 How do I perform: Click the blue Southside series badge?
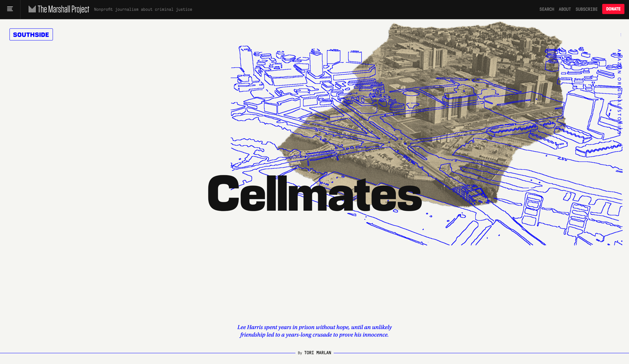(31, 34)
